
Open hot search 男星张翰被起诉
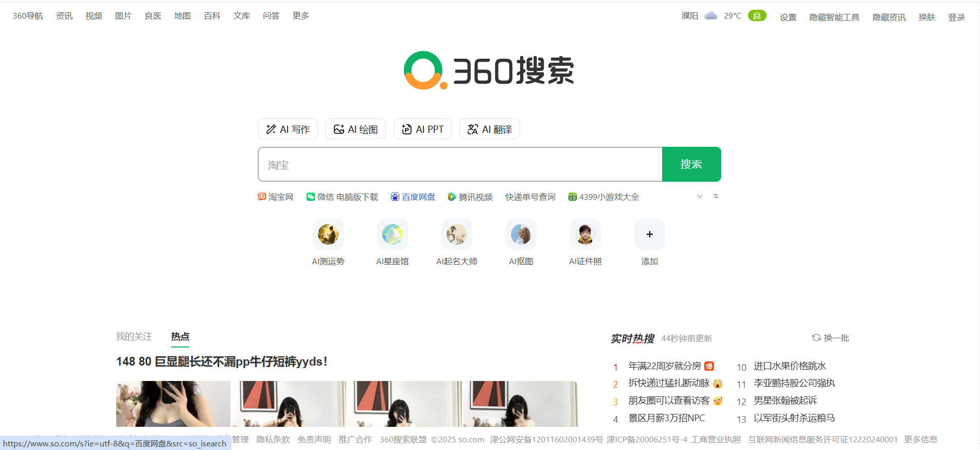785,401
